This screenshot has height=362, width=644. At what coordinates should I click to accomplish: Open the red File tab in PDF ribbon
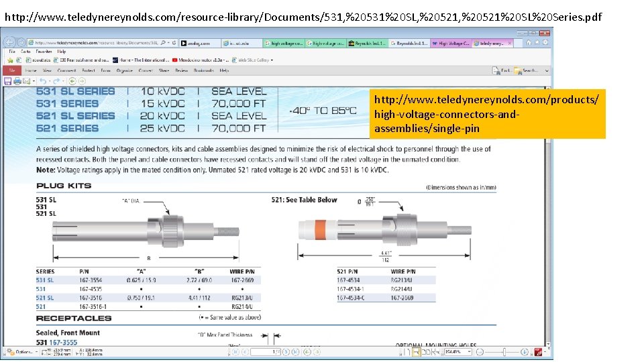(x=12, y=70)
